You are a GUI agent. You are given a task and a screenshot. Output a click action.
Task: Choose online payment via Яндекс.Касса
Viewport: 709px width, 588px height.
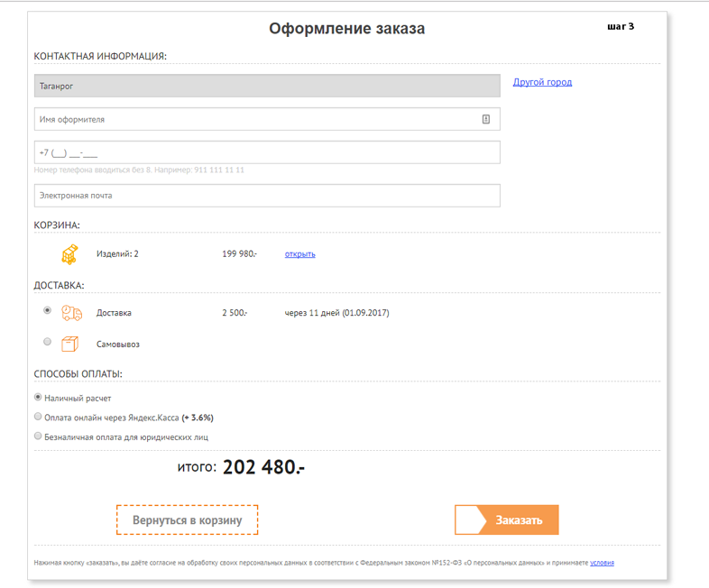38,417
